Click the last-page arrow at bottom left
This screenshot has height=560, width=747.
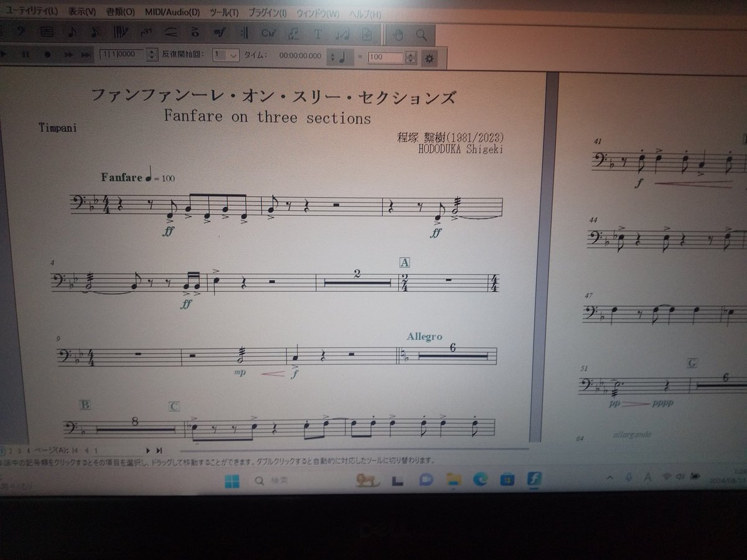tap(159, 449)
